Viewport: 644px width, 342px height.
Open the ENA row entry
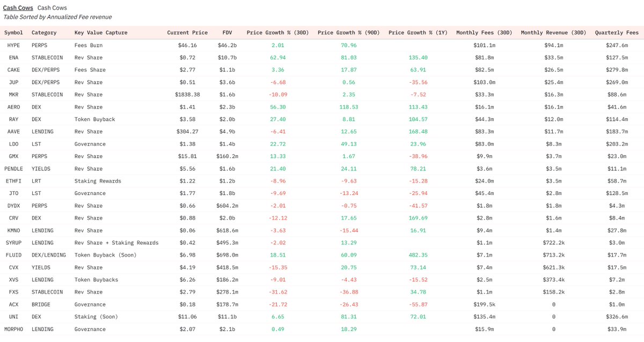click(13, 57)
